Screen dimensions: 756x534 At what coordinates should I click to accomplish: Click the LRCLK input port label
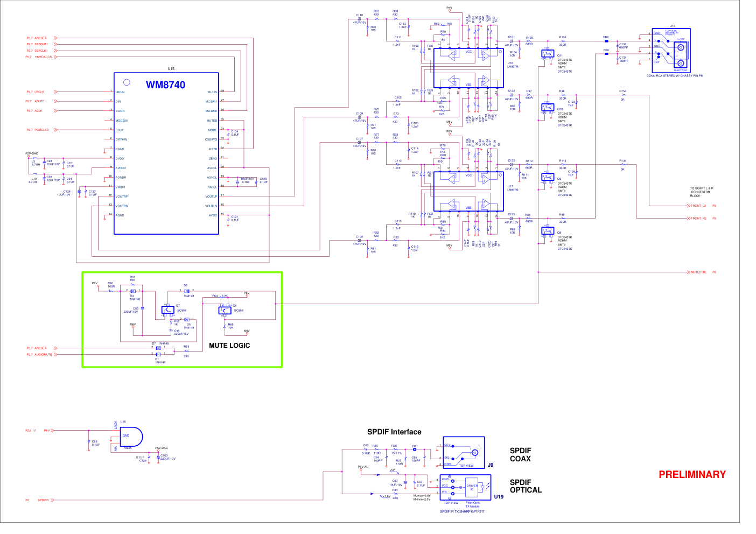(39, 92)
